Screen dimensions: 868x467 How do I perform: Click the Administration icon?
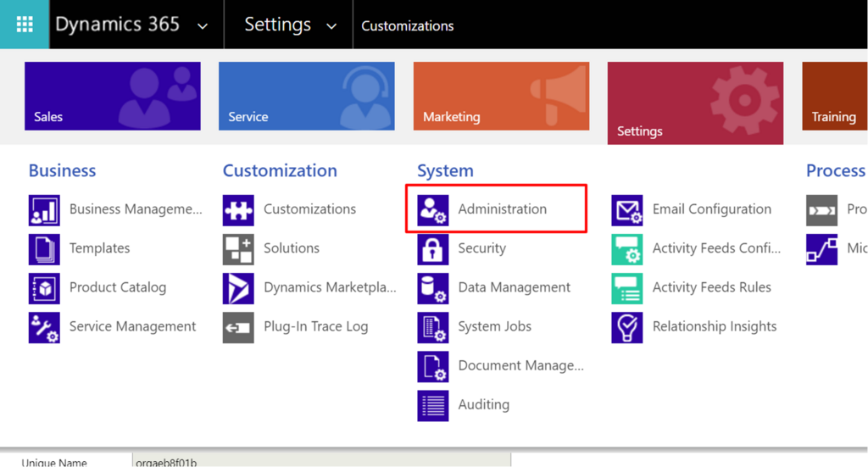433,210
